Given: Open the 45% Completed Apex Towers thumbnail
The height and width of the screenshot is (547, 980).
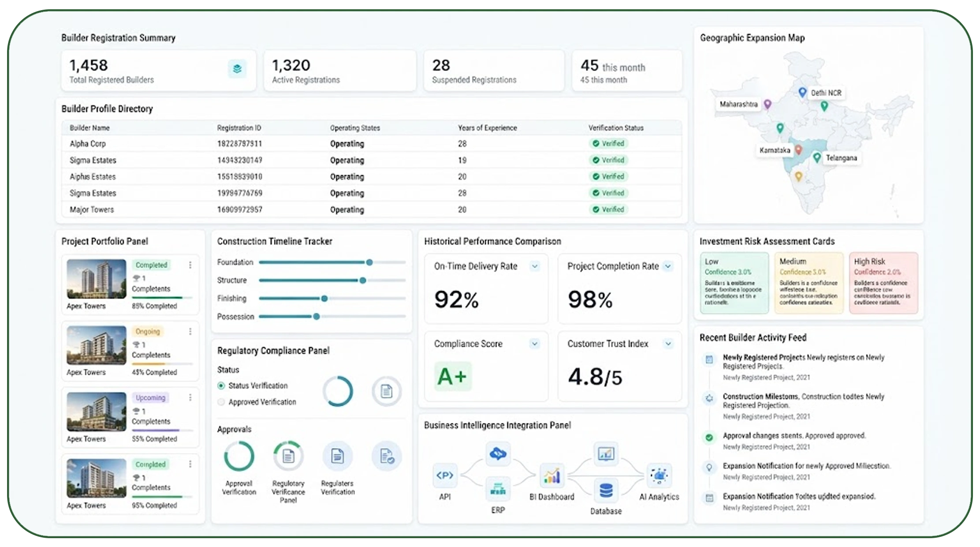Looking at the screenshot, I should (97, 345).
